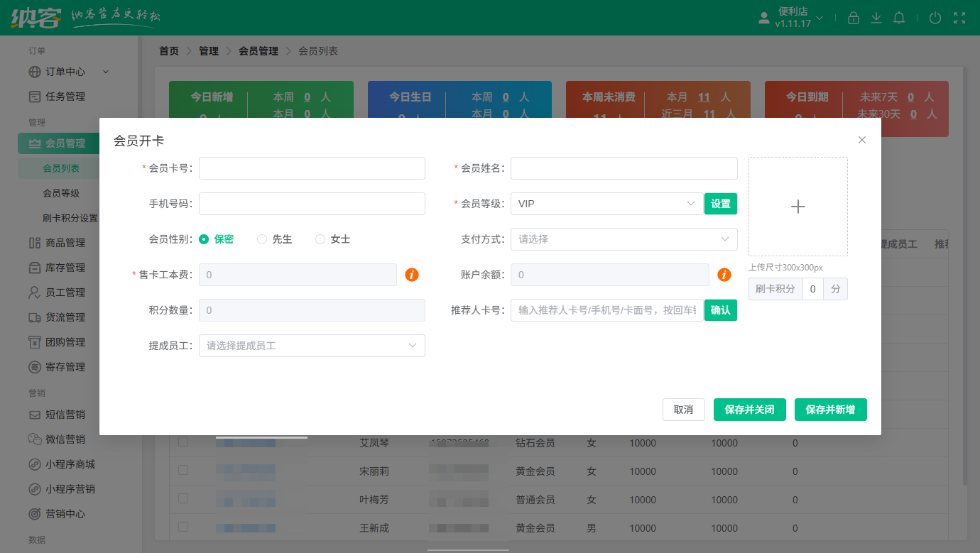
Task: Select the 先生 gender radio button
Action: coord(262,239)
